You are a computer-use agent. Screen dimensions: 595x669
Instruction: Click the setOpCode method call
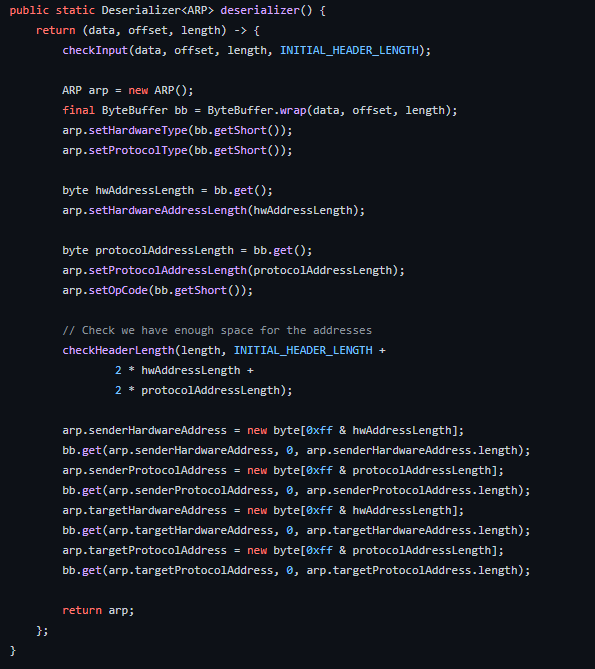118,290
